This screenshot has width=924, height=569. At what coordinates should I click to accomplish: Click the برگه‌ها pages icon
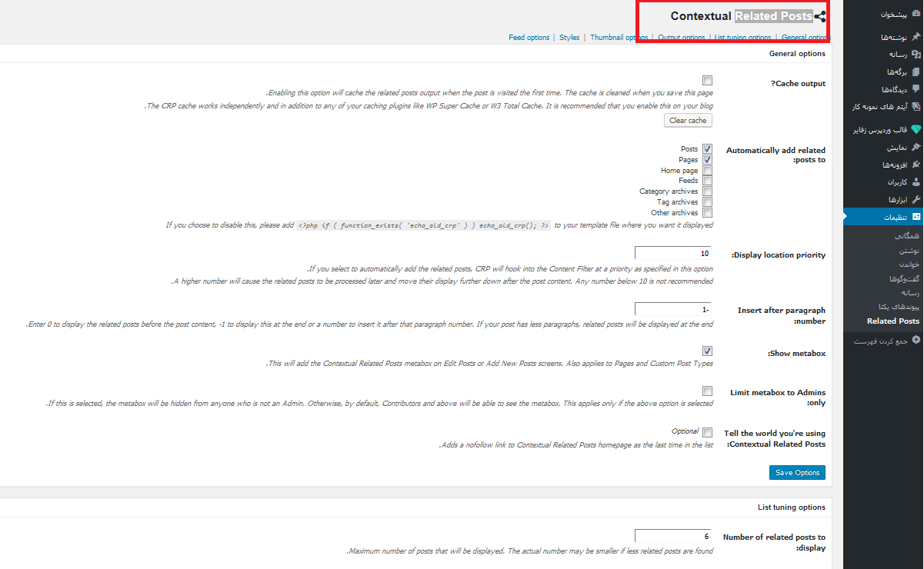point(916,72)
